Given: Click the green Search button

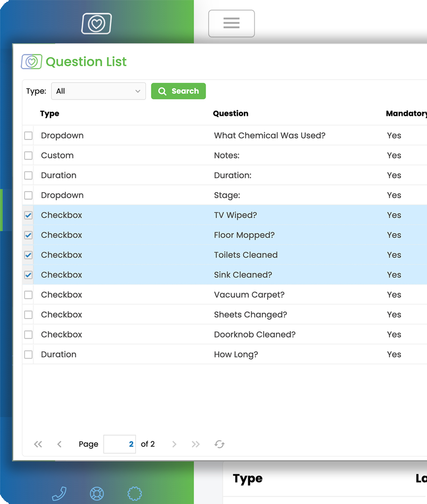Looking at the screenshot, I should (x=178, y=91).
